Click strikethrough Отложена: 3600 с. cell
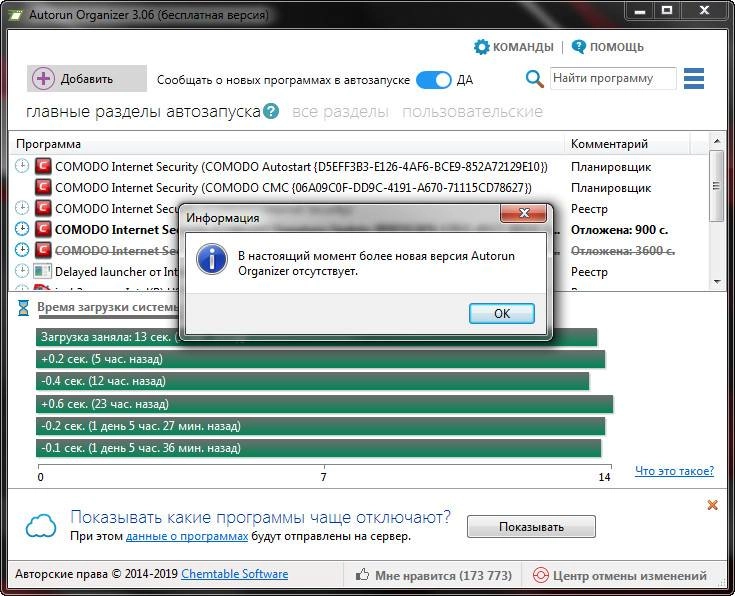This screenshot has height=596, width=735. point(622,251)
